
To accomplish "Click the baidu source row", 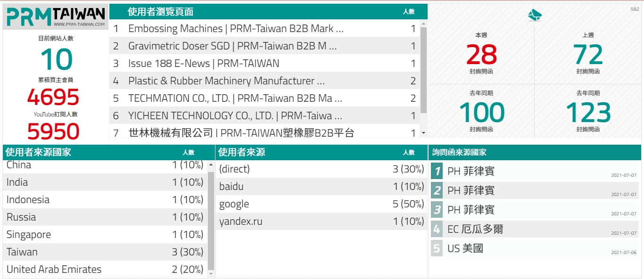I will click(322, 186).
